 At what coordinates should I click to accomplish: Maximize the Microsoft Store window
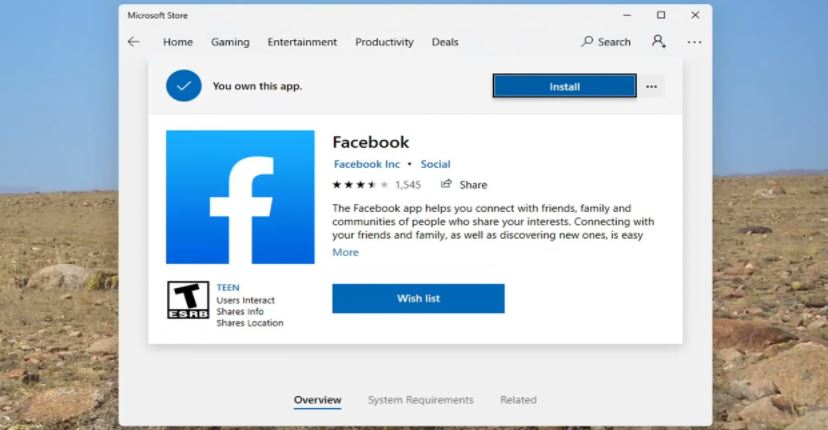[x=661, y=15]
